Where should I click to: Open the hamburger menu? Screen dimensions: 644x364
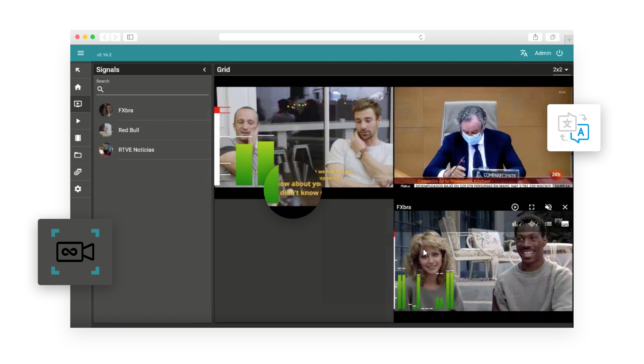coord(80,53)
